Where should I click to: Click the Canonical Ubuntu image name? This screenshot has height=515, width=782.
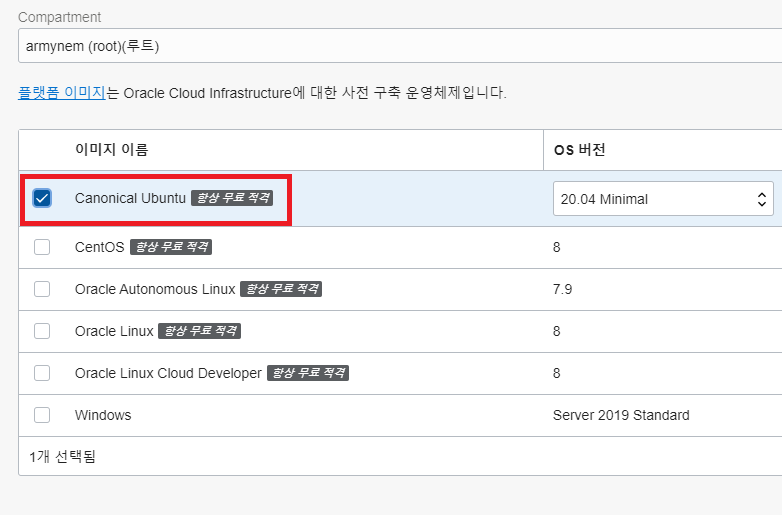point(130,198)
